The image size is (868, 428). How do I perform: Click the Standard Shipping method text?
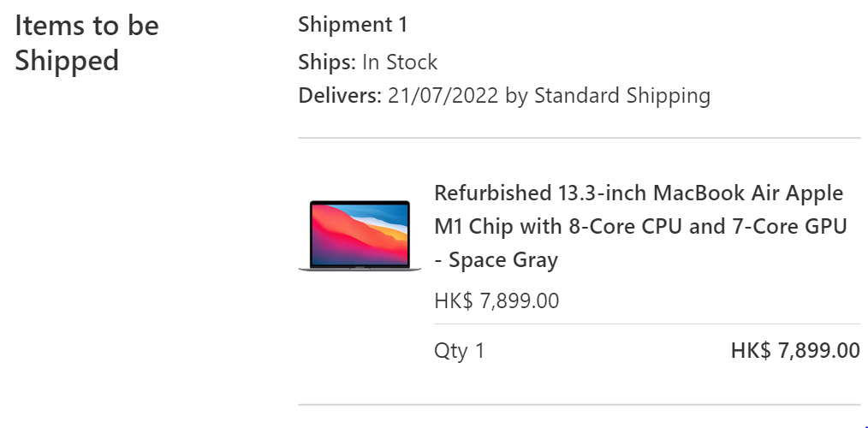(622, 96)
